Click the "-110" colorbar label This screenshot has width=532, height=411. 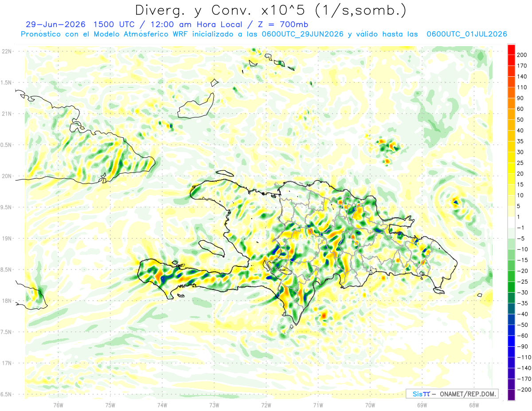click(x=524, y=358)
